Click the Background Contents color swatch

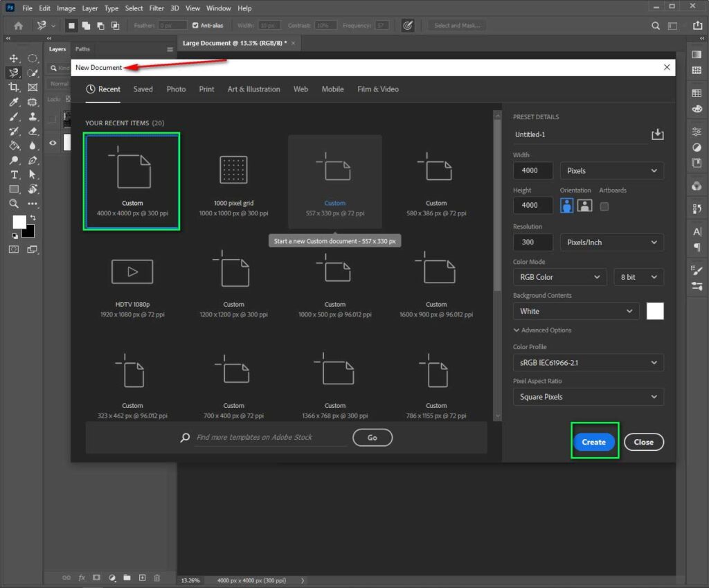[x=654, y=310]
